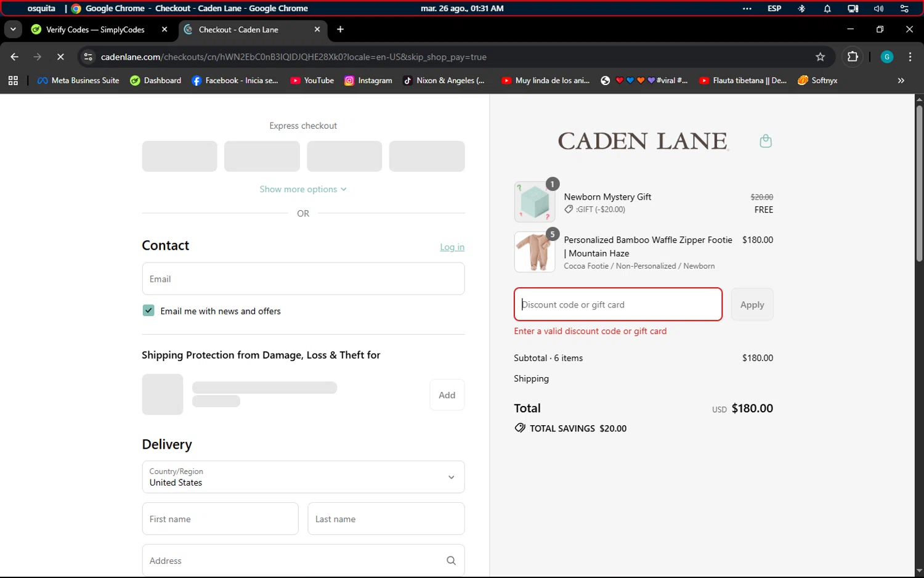Open the shopping bag cart icon
The height and width of the screenshot is (578, 924).
(766, 141)
